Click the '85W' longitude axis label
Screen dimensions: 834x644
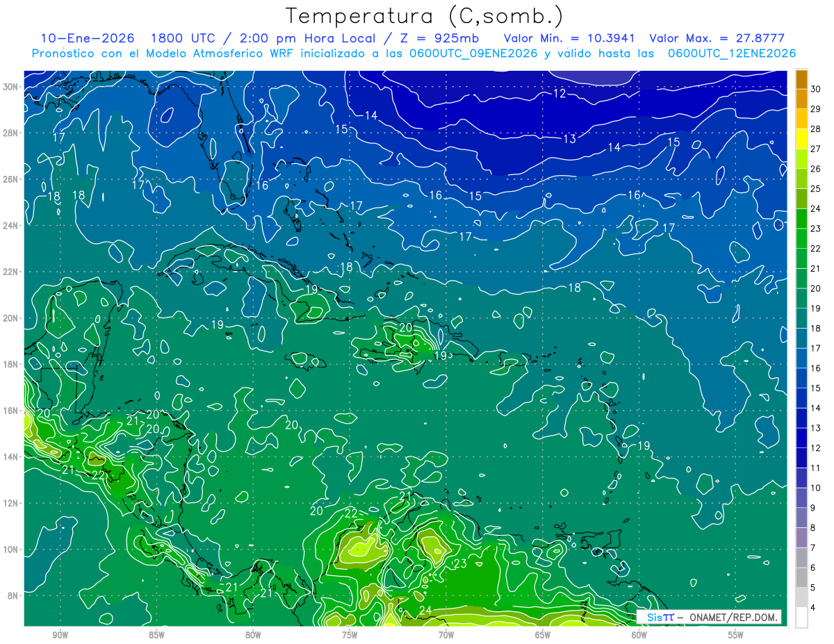[157, 635]
